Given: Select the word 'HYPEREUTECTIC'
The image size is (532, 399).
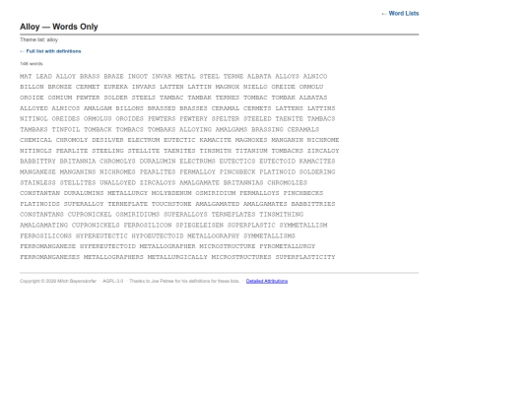Looking at the screenshot, I should coord(101,235).
